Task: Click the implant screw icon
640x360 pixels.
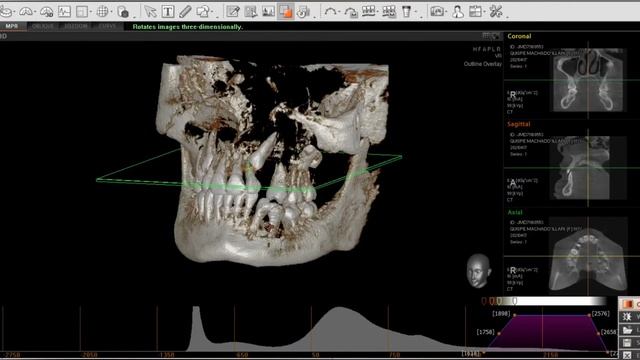Action: (407, 11)
